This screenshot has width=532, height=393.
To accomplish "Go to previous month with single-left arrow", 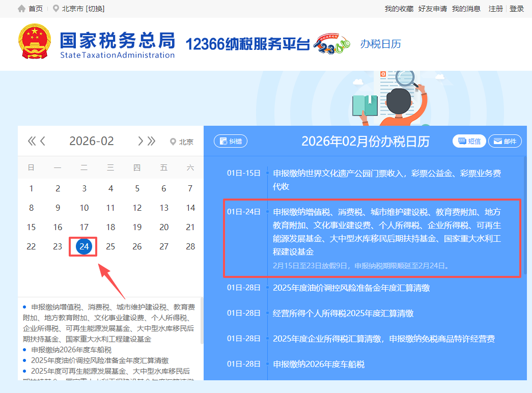I will coord(43,141).
